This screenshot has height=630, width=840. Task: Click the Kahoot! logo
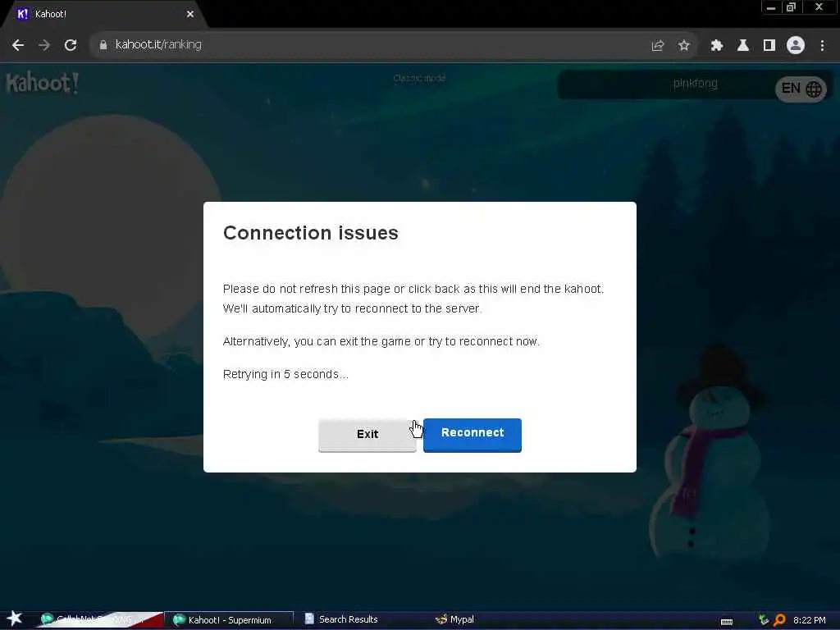pyautogui.click(x=43, y=83)
